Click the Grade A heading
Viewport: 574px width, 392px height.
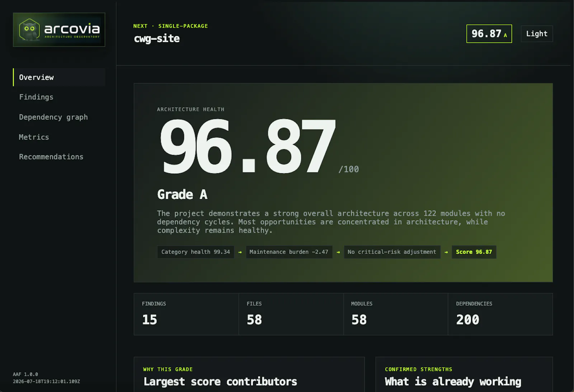click(182, 194)
